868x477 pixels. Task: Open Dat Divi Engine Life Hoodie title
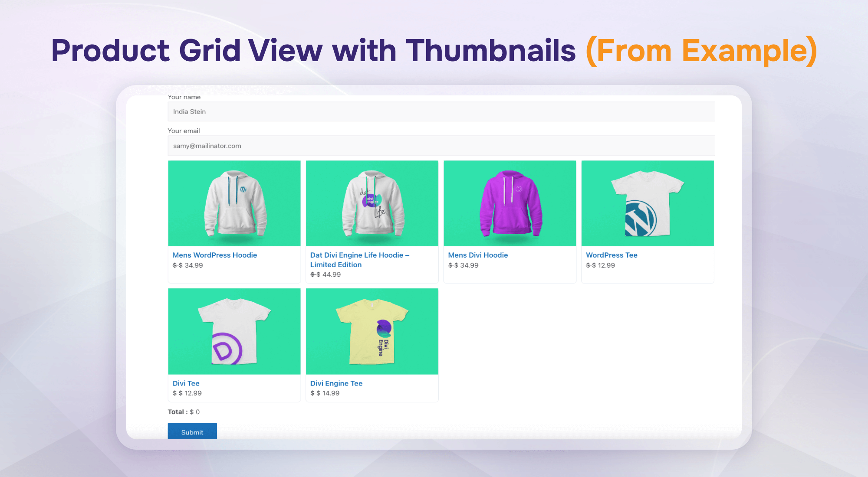360,260
